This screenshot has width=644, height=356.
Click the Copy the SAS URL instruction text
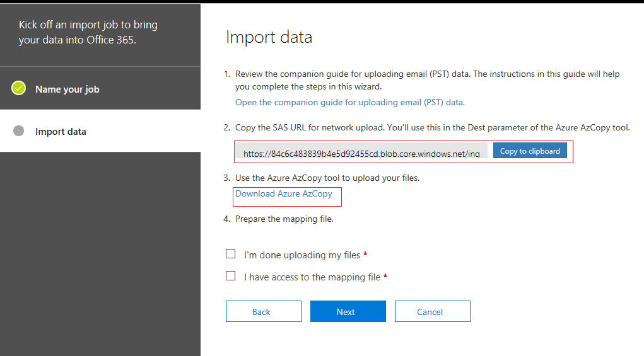point(433,127)
